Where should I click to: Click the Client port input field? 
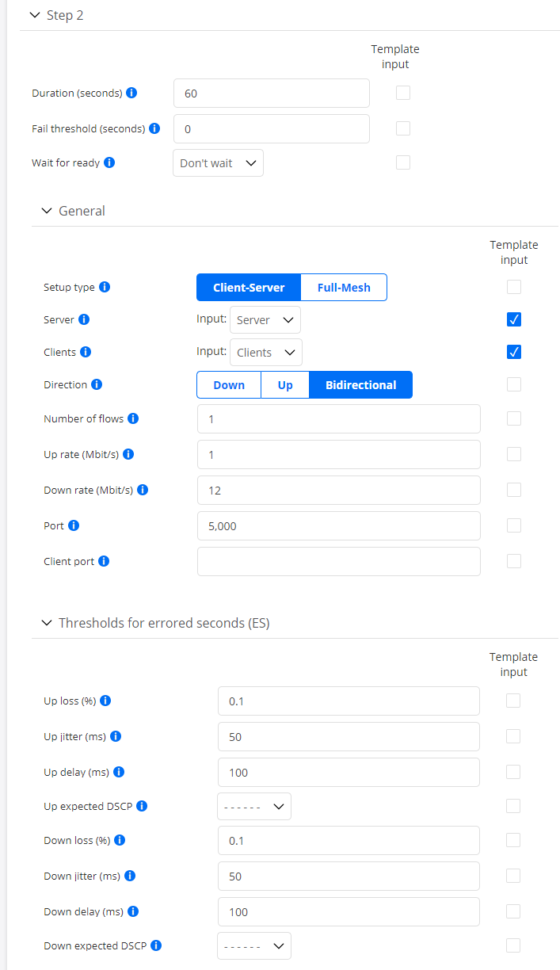tap(338, 561)
